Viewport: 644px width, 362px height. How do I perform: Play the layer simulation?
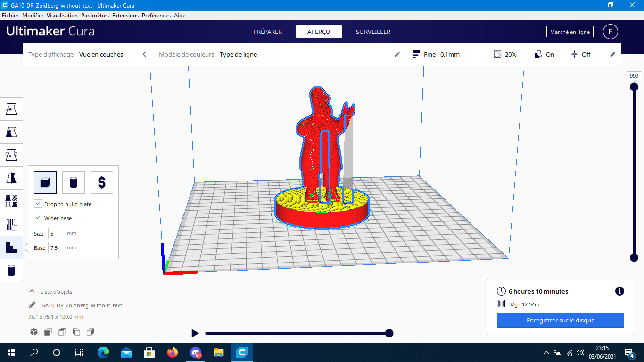coord(195,333)
